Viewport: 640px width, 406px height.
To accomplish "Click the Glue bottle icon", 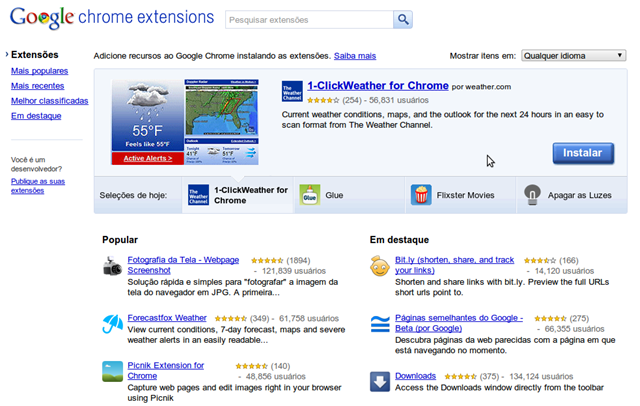I will tap(309, 195).
